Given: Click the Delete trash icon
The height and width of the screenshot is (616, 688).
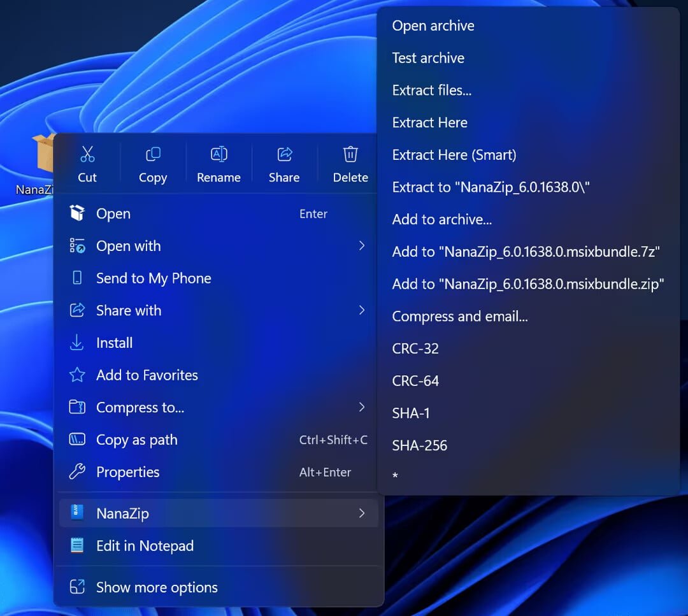Looking at the screenshot, I should (x=350, y=154).
